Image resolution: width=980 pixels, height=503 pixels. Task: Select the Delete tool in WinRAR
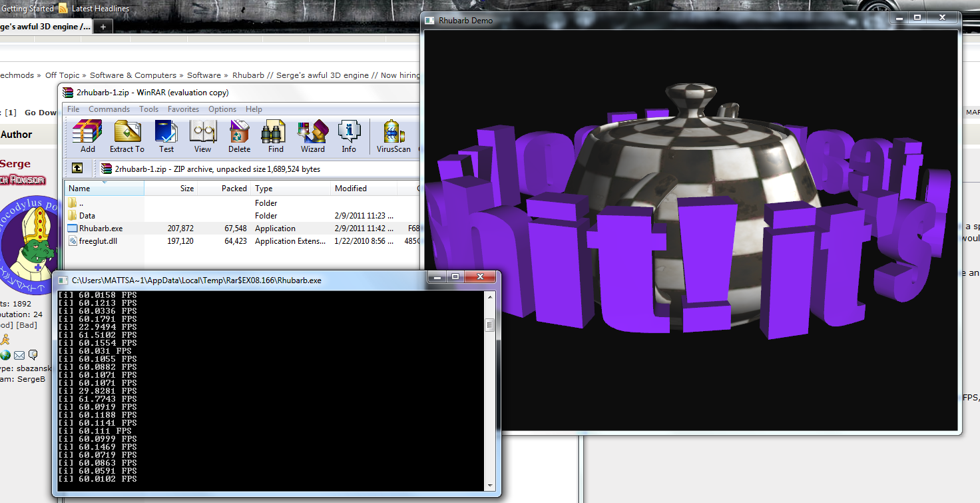(x=239, y=137)
